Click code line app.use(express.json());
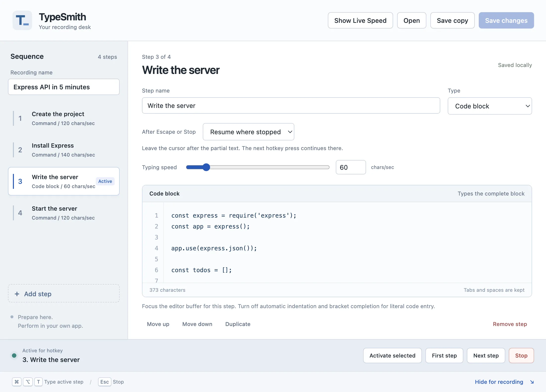546x392 pixels. click(214, 248)
